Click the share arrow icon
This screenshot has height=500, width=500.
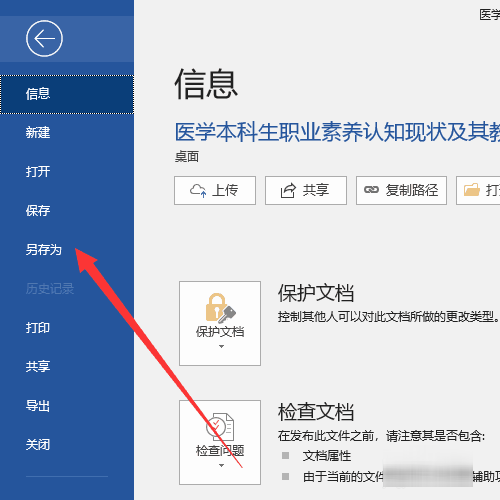point(288,191)
